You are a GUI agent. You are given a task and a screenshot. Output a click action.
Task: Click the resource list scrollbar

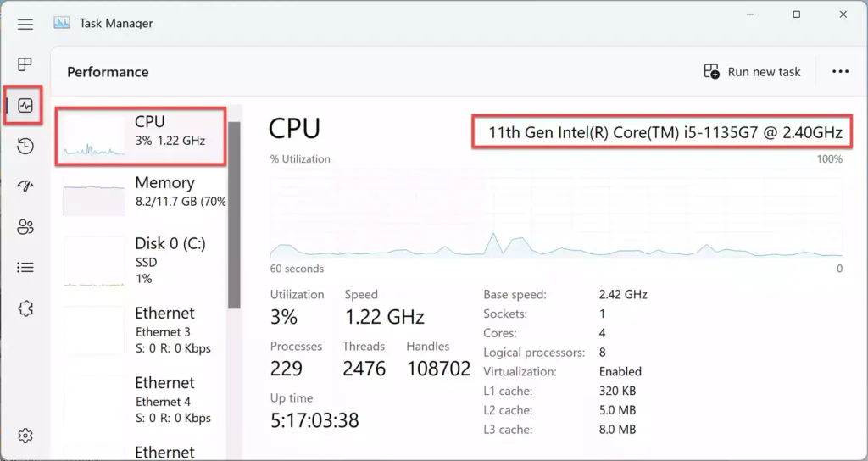click(x=234, y=214)
